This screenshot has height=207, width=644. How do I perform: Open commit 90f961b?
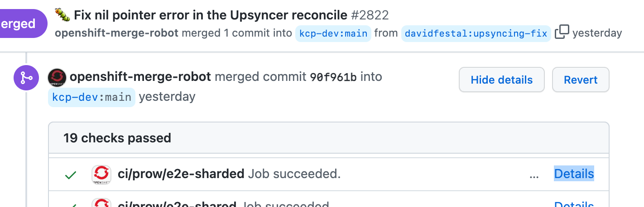(x=333, y=77)
